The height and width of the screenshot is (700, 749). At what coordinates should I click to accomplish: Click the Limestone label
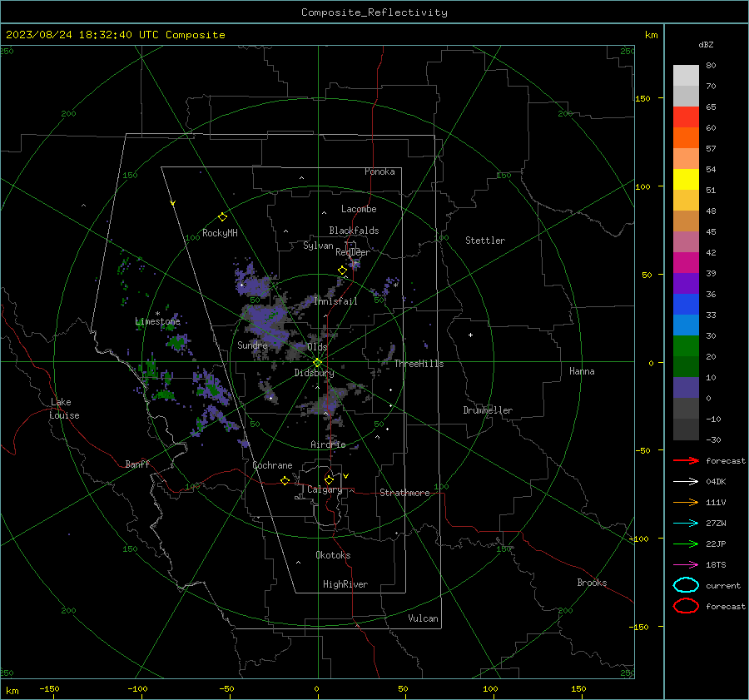[x=157, y=321]
